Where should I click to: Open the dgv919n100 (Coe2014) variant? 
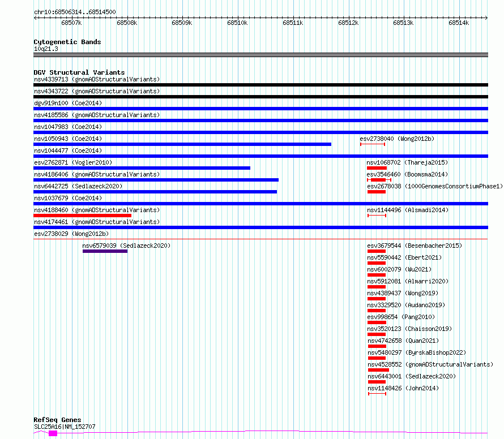tap(68, 103)
